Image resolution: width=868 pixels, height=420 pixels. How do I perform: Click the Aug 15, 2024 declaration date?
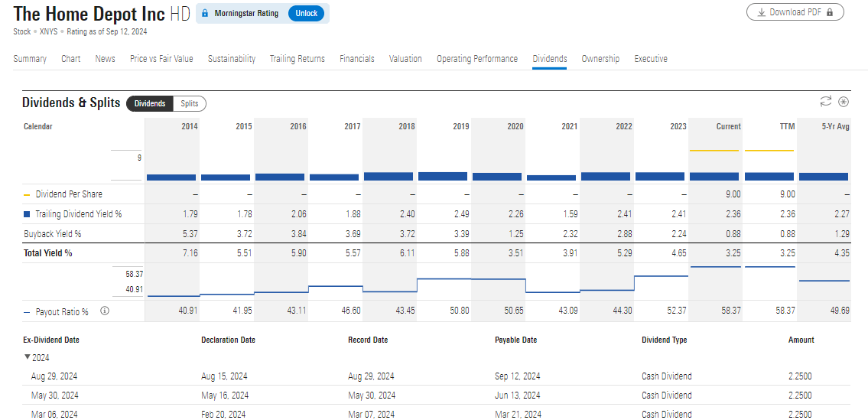tap(224, 376)
